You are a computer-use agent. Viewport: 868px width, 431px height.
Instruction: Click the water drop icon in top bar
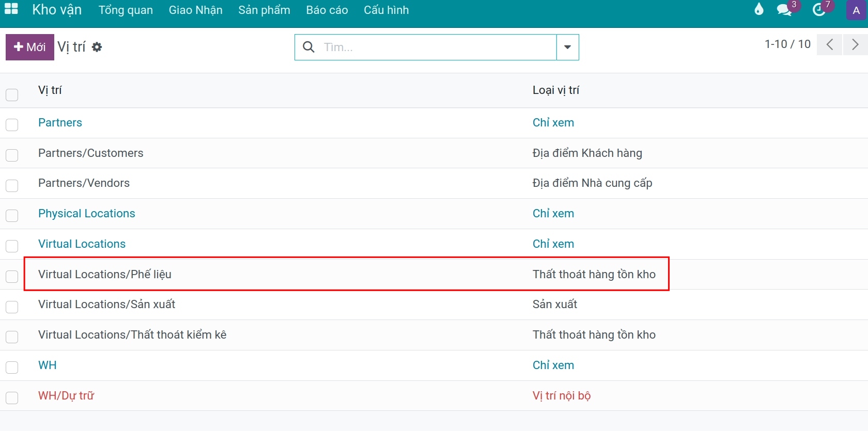pos(758,9)
